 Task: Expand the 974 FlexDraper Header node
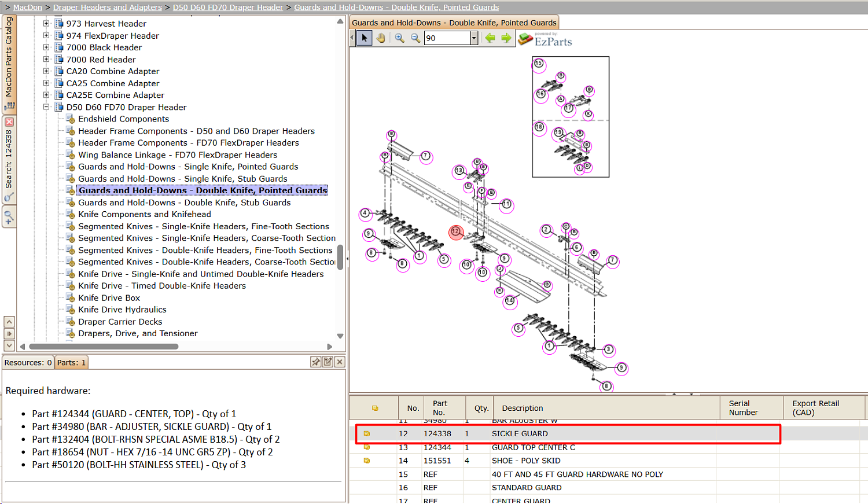tap(46, 35)
